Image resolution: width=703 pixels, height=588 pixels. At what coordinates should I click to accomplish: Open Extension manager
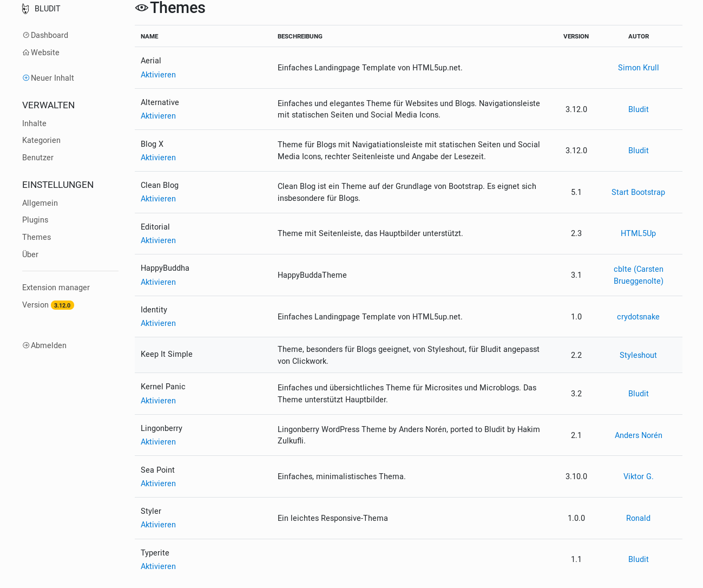tap(56, 288)
